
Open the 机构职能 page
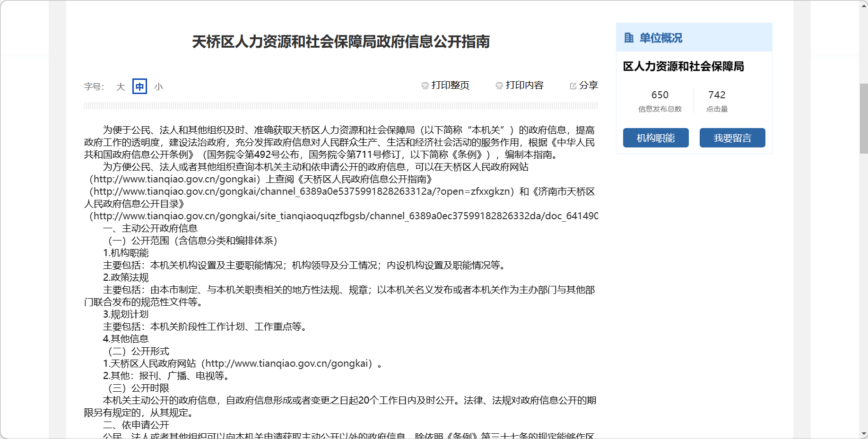pyautogui.click(x=655, y=138)
